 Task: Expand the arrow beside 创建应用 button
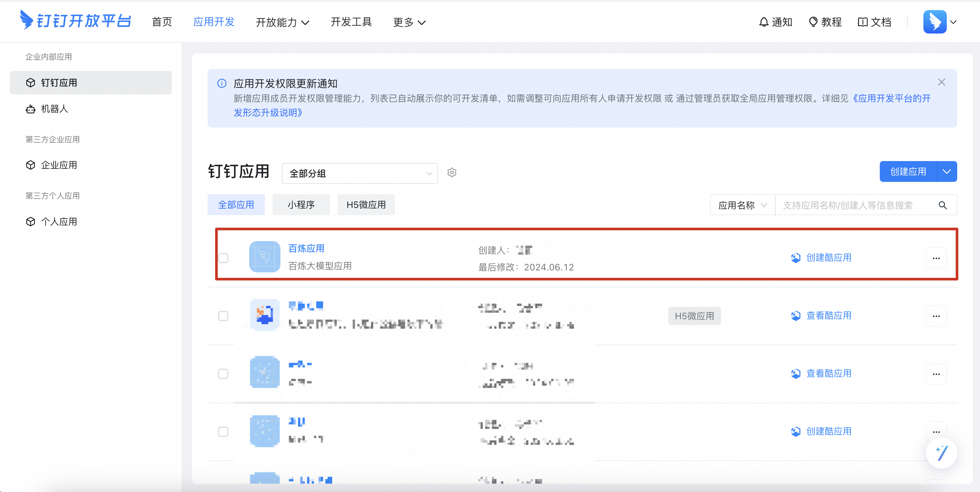point(946,171)
